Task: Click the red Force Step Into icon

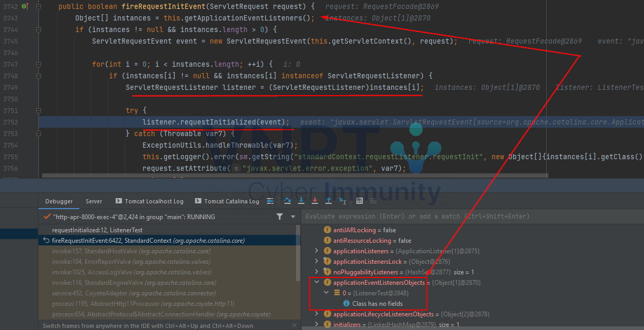Action: [x=315, y=201]
